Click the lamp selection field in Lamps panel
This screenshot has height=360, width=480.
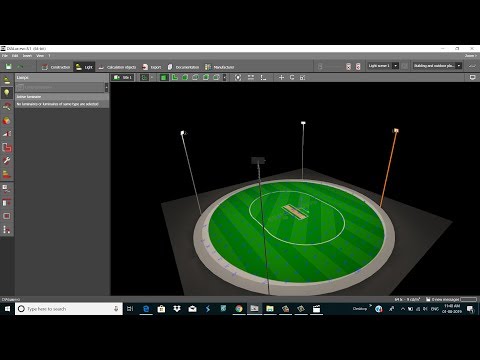60,87
